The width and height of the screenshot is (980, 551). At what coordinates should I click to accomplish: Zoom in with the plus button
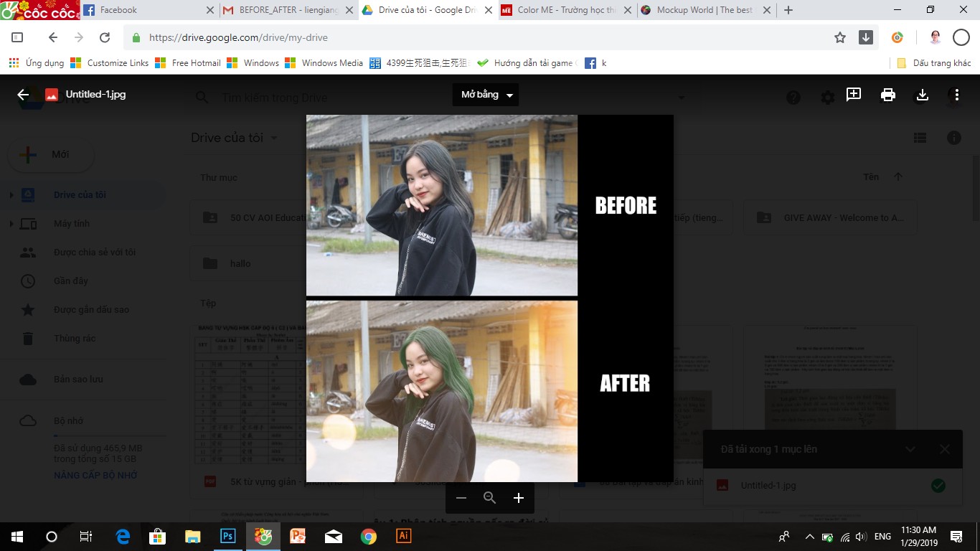[x=519, y=498]
